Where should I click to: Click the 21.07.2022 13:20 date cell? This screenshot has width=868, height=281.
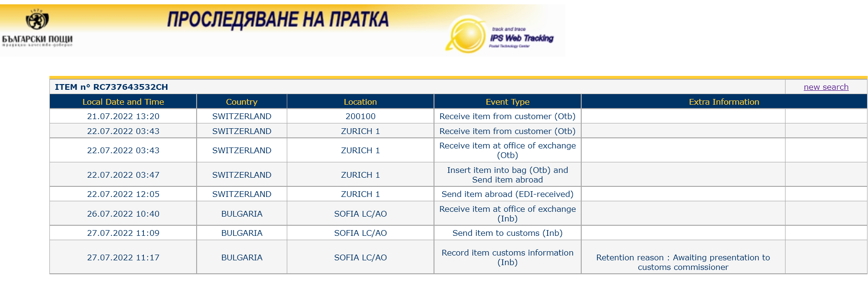click(x=123, y=116)
